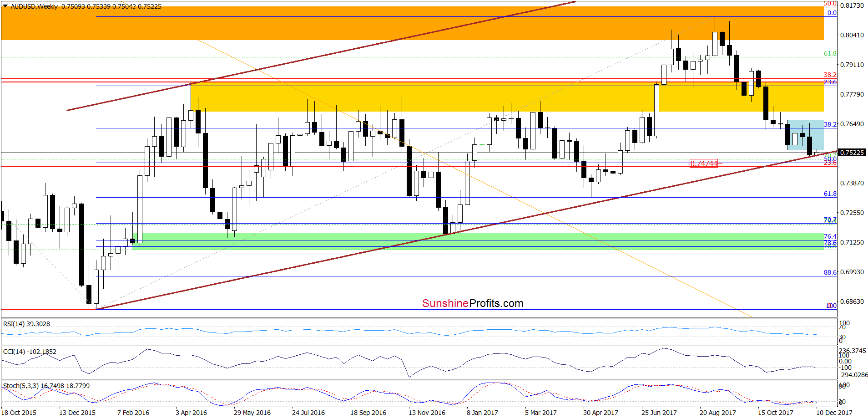Click the -294.0286 CCI scale value
The image size is (868, 419).
pyautogui.click(x=853, y=375)
